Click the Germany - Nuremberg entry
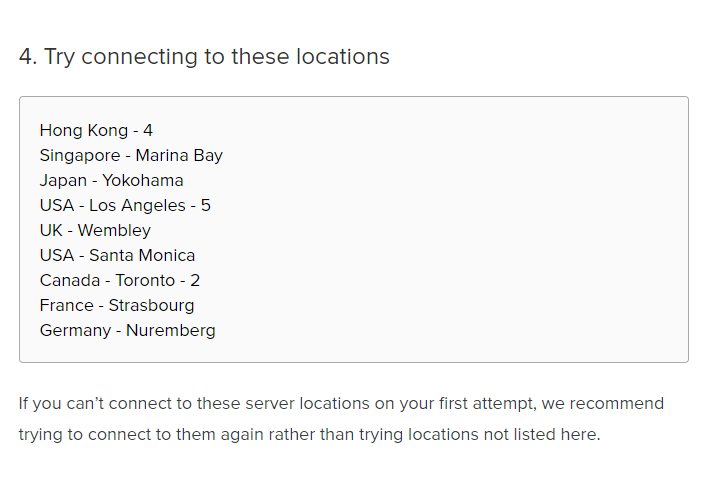 coord(128,331)
